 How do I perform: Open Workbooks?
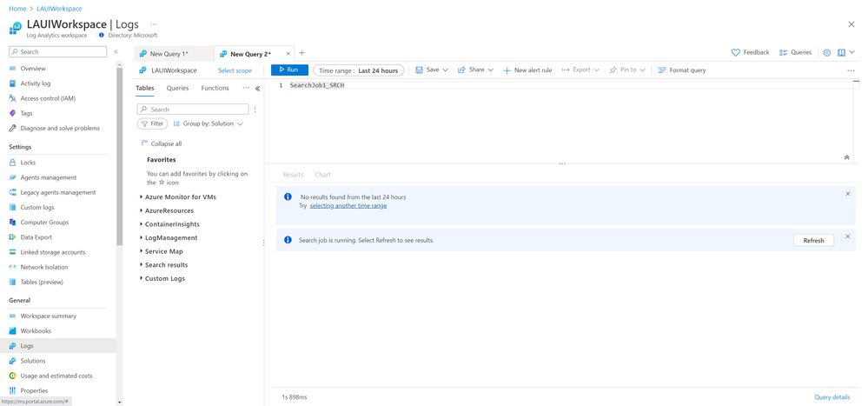[x=36, y=331]
